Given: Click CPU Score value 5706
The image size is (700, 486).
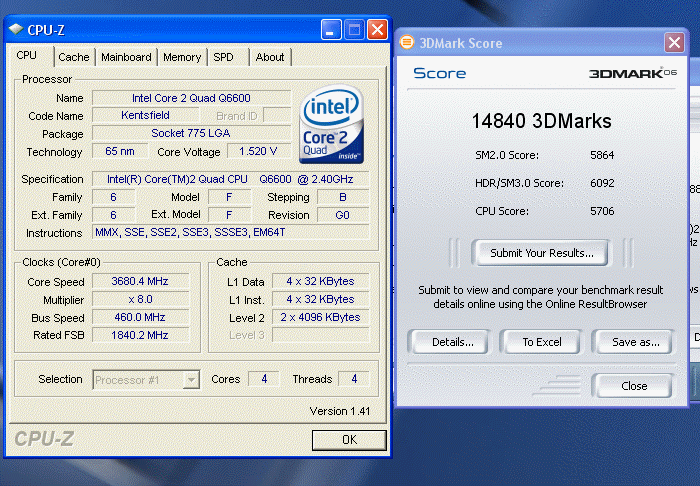Looking at the screenshot, I should tap(602, 211).
